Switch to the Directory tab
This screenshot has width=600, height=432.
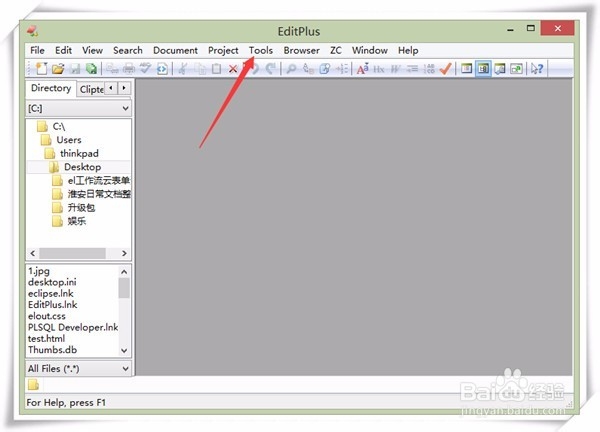click(x=51, y=88)
